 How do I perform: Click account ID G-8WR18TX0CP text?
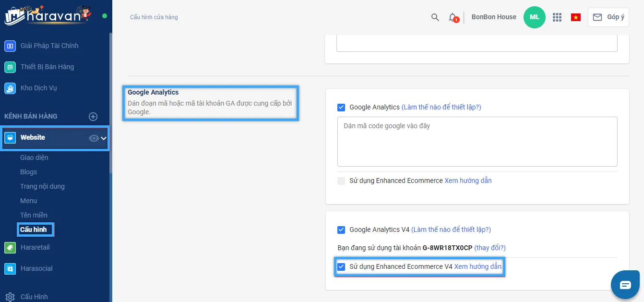click(447, 248)
